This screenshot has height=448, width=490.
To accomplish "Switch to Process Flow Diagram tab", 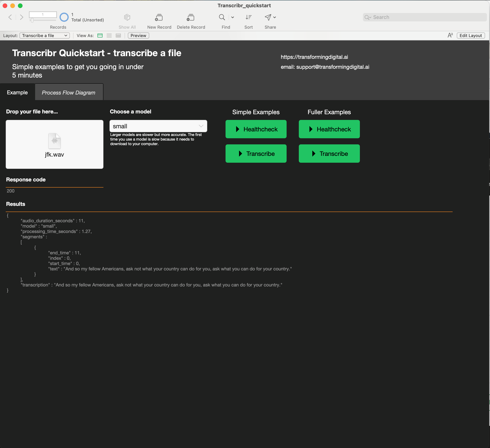I will [x=69, y=92].
